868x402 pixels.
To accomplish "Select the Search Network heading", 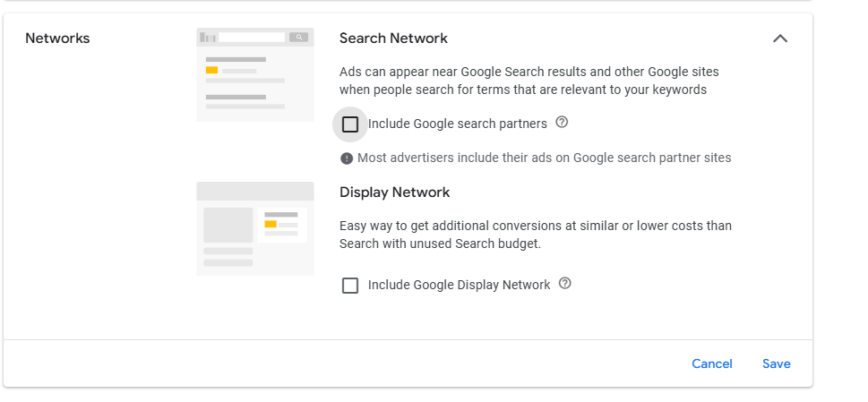I will (393, 38).
